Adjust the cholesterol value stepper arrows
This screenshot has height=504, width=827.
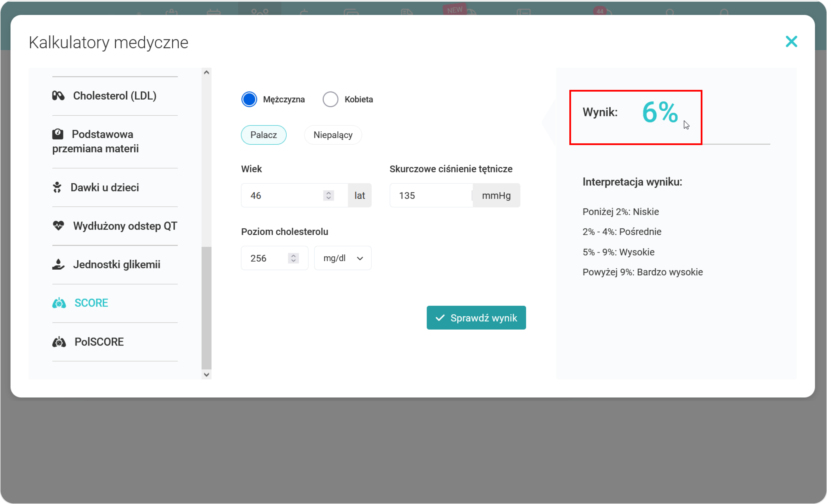293,258
